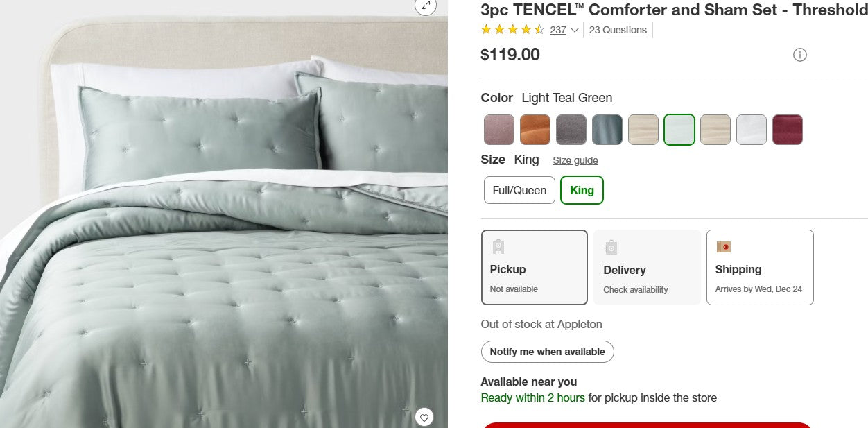This screenshot has height=428, width=868.
Task: Select the Shipping fulfillment option
Action: (x=760, y=267)
